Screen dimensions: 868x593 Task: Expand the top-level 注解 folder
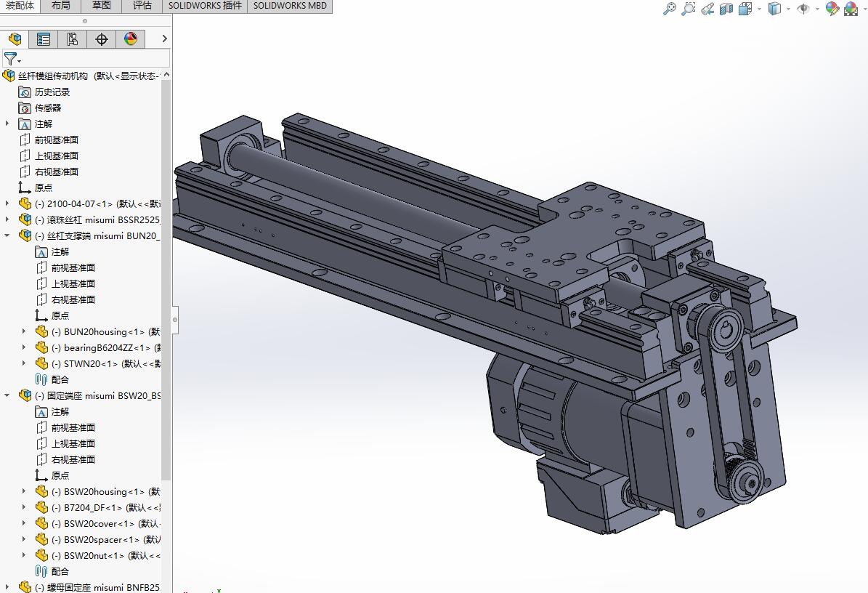point(7,124)
